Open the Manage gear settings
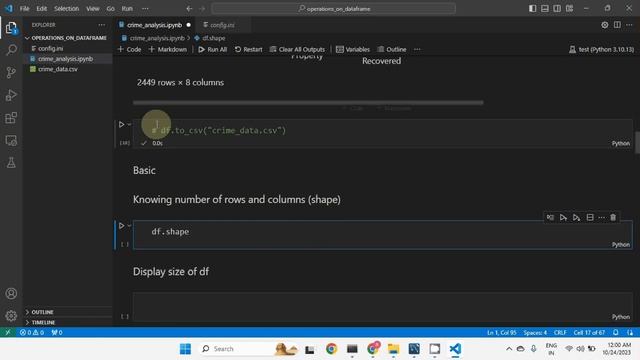 coord(11,316)
